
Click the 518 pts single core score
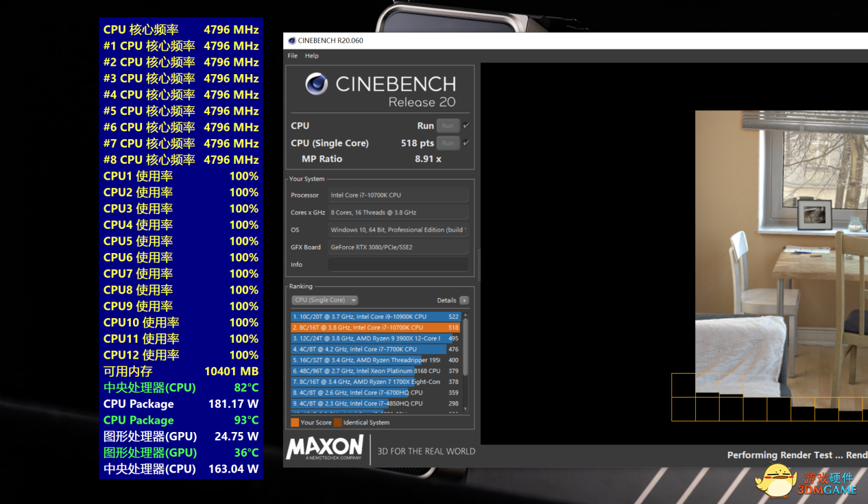[418, 143]
